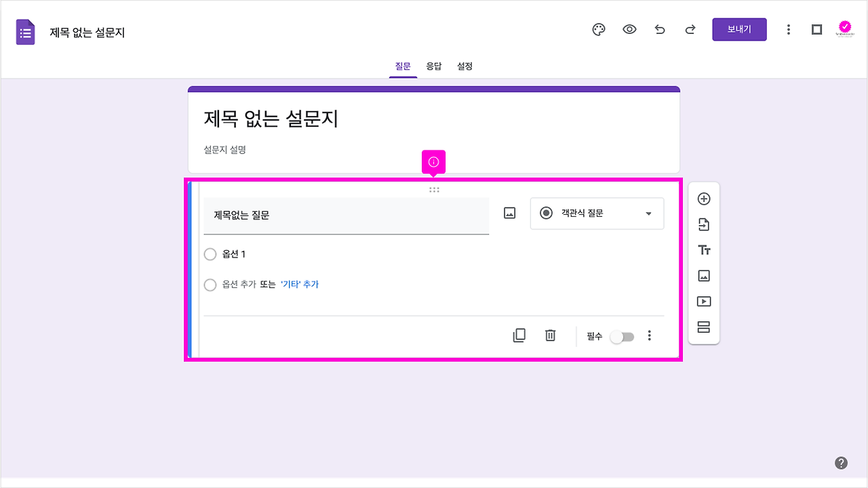Enable the 필수 required toggle
The height and width of the screenshot is (488, 868).
(x=622, y=335)
